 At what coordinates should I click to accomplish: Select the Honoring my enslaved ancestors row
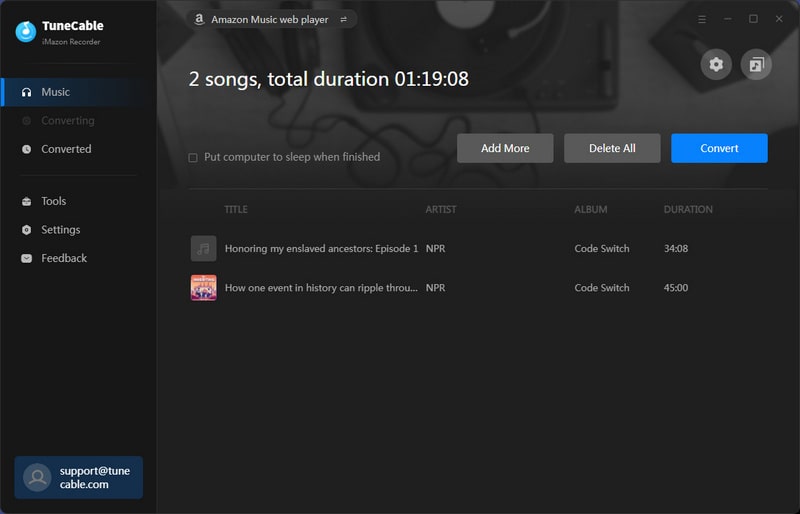pos(321,248)
